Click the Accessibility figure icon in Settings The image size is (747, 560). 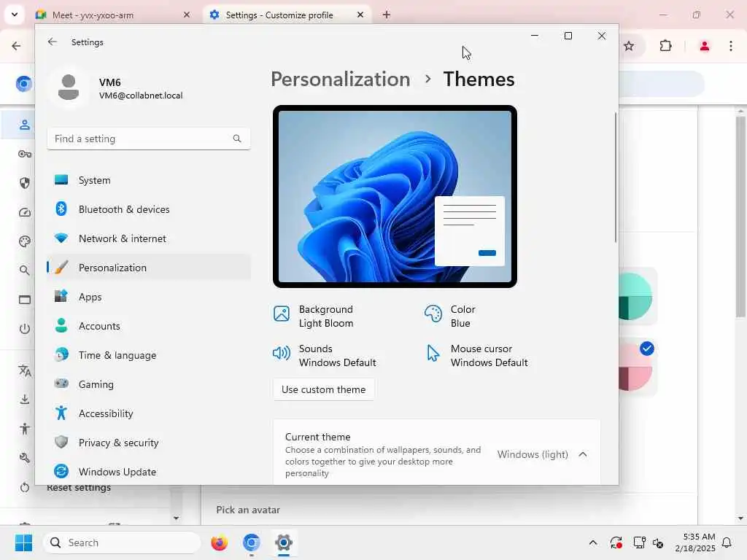(x=61, y=413)
